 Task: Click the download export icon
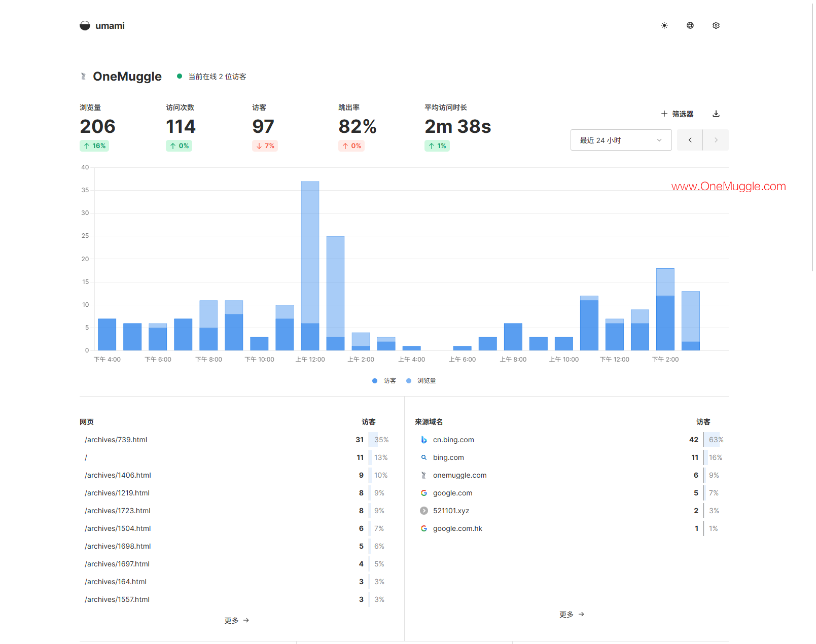(716, 114)
